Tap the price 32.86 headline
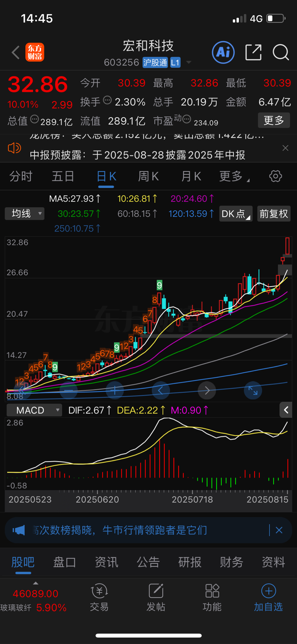Viewport: 297px width, 644px height. (x=38, y=84)
